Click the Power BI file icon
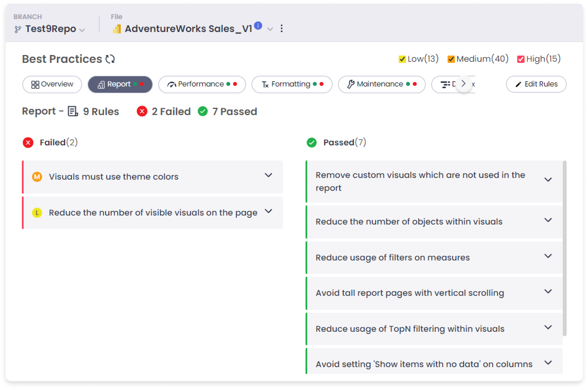The width and height of the screenshot is (588, 389). (x=117, y=29)
